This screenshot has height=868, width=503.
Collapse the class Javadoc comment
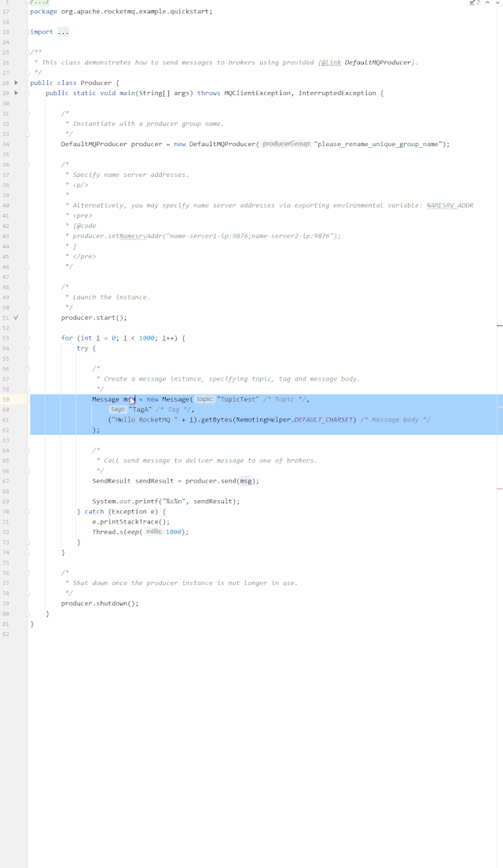[27, 52]
